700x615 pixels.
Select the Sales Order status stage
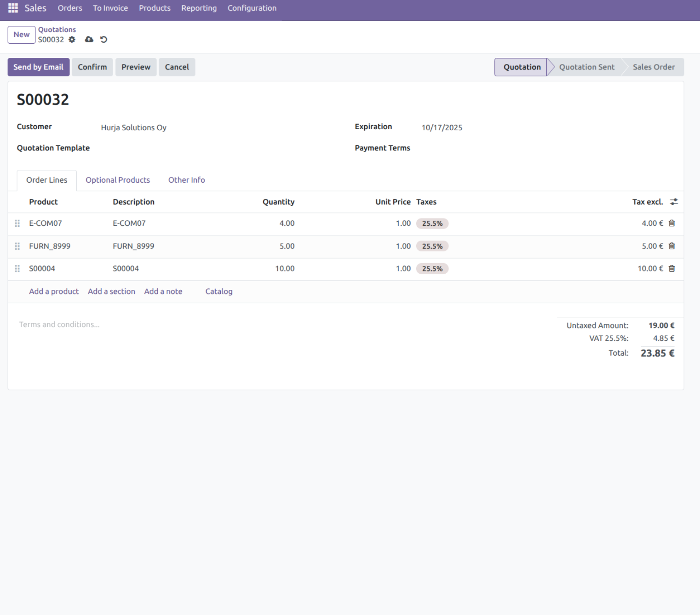coord(654,67)
